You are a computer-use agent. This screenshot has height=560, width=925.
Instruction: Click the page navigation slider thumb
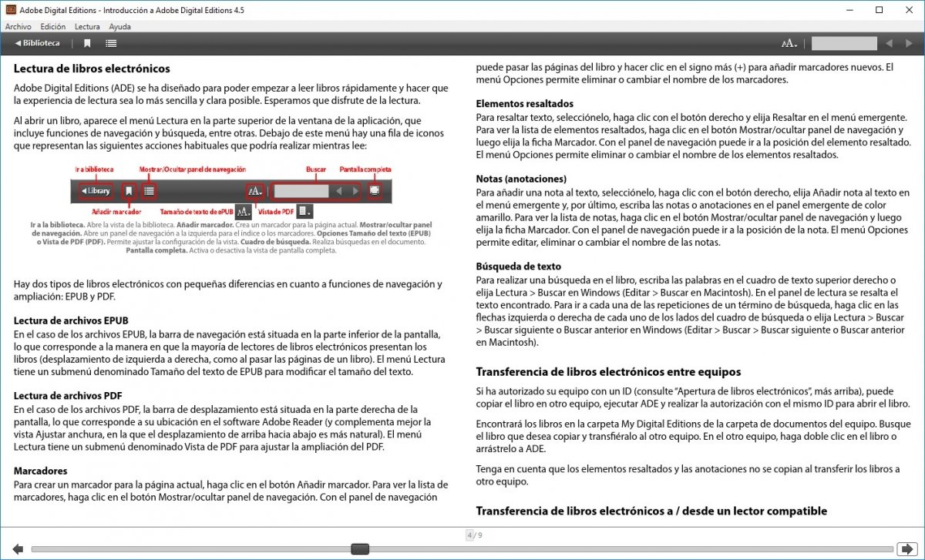coord(360,549)
